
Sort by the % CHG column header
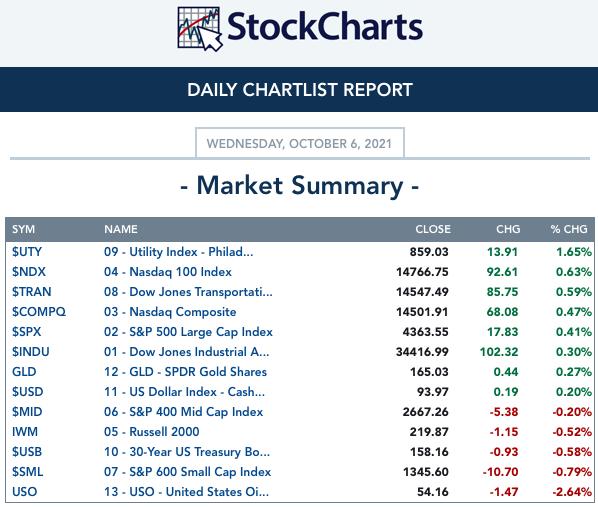(x=569, y=229)
